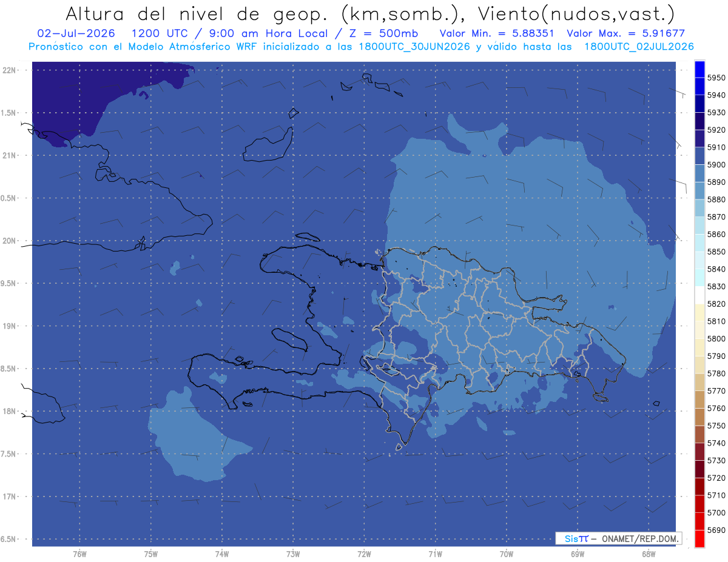Click the 72W longitude label
The height and width of the screenshot is (562, 728).
[x=365, y=554]
